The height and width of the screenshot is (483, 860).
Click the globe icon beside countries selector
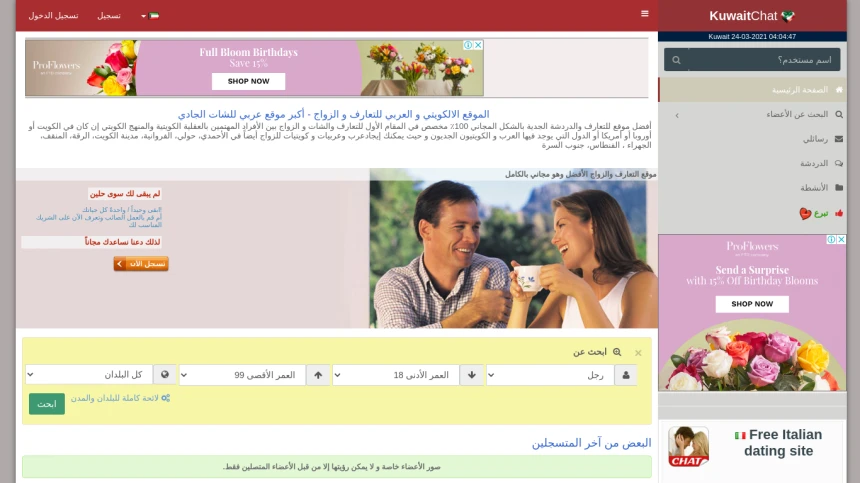(165, 375)
